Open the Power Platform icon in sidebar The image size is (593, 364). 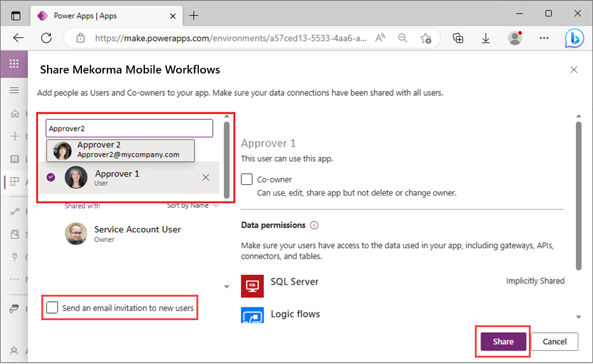(15, 309)
